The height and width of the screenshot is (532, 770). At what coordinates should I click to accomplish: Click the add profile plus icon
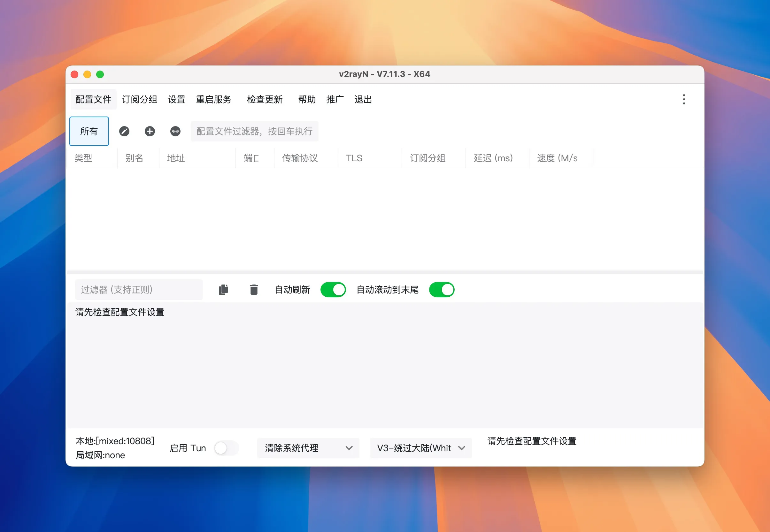pyautogui.click(x=150, y=131)
